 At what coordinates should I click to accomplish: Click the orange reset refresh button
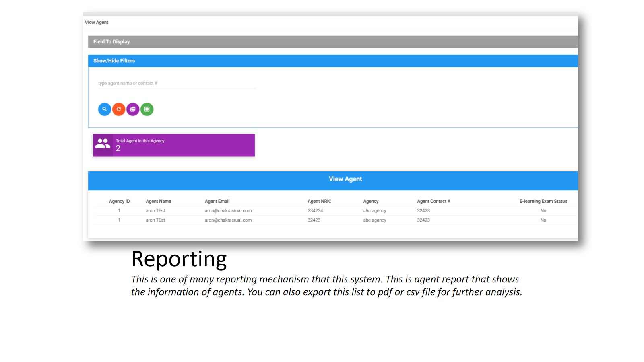point(119,109)
